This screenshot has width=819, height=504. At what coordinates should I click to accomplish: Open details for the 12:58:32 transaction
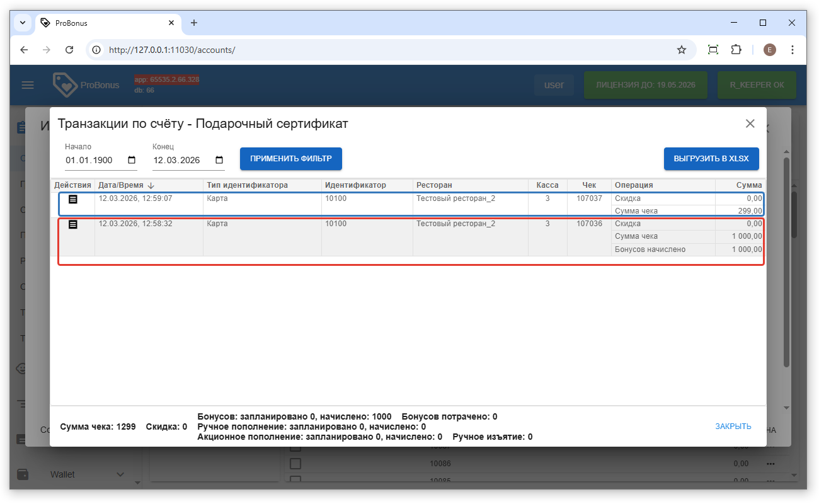click(x=73, y=224)
